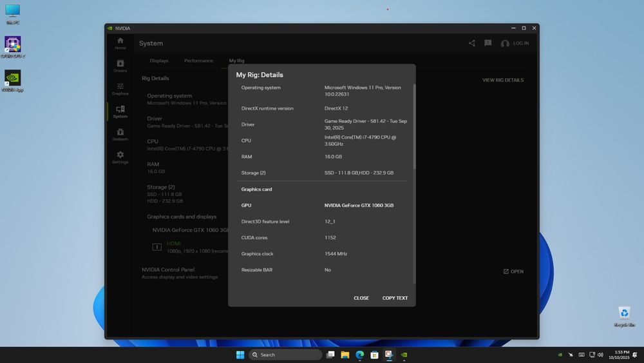Close the My Rig Details dialog
This screenshot has height=363, width=644.
[x=361, y=298]
